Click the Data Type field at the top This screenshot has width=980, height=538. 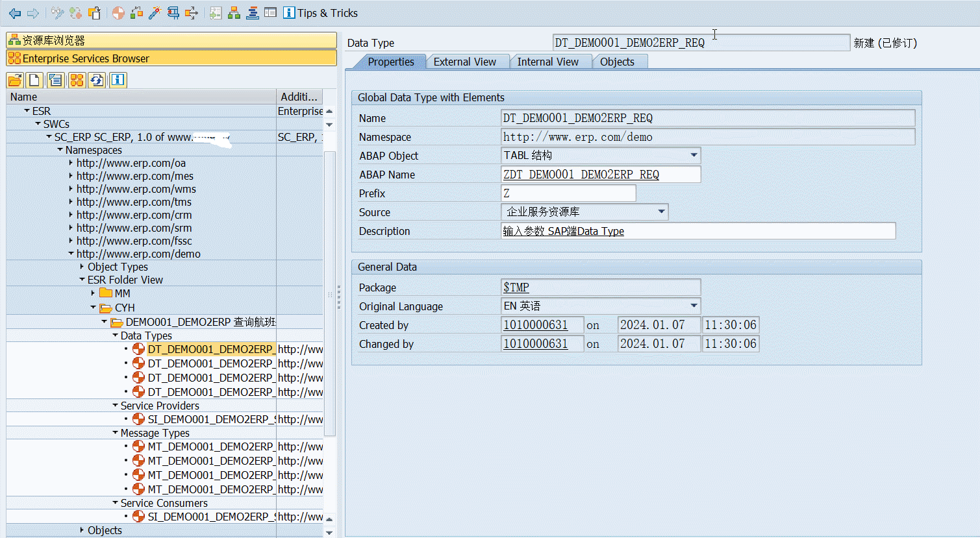coord(701,43)
